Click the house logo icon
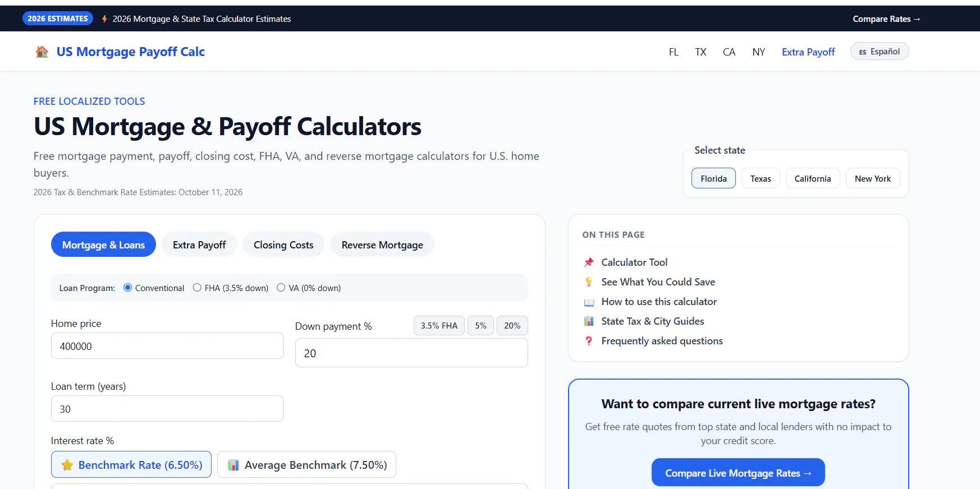Screen dimensions: 980x489 tap(42, 52)
